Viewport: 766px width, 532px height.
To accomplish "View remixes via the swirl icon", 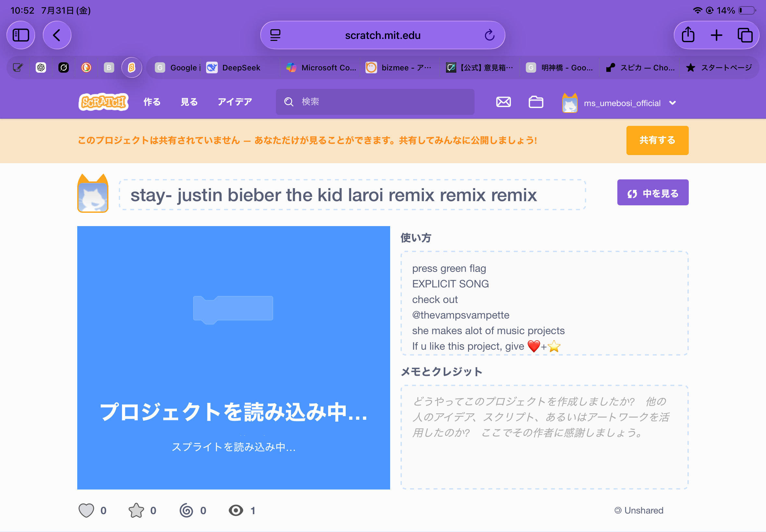I will pyautogui.click(x=186, y=510).
